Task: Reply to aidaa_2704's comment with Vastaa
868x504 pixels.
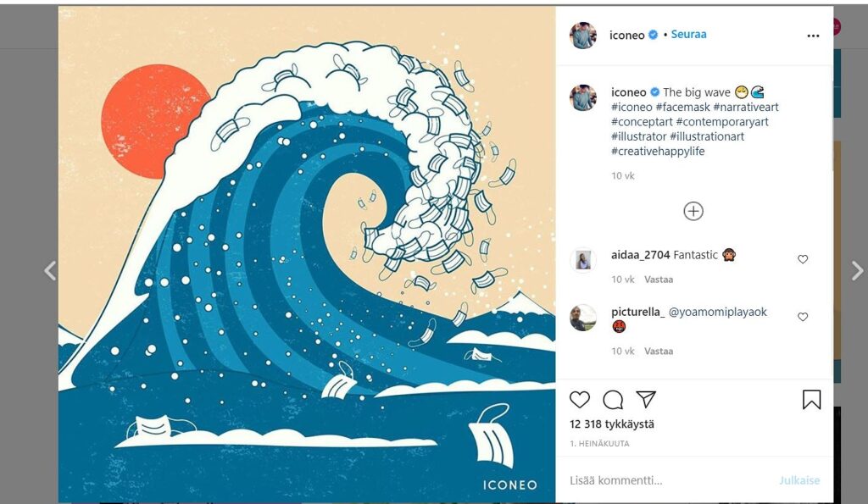Action: (x=659, y=280)
